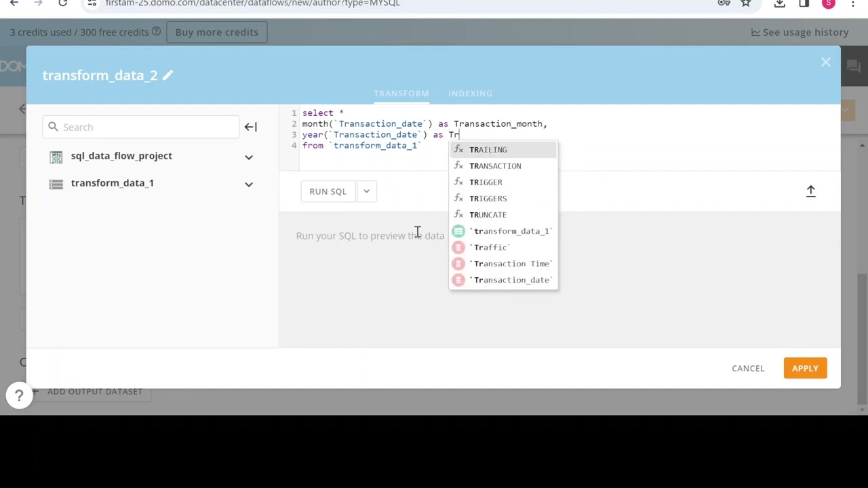Toggle browser side panel icon
Screen dimensions: 868x488
pyautogui.click(x=804, y=3)
